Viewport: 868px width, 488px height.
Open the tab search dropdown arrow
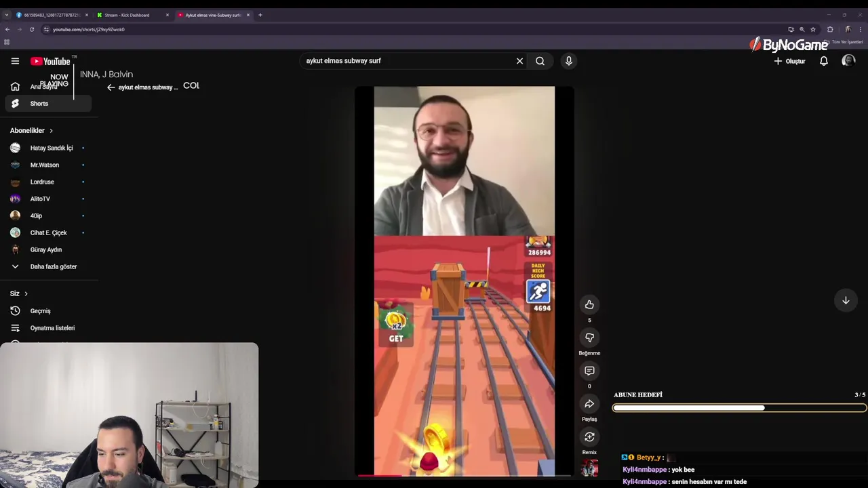point(7,15)
